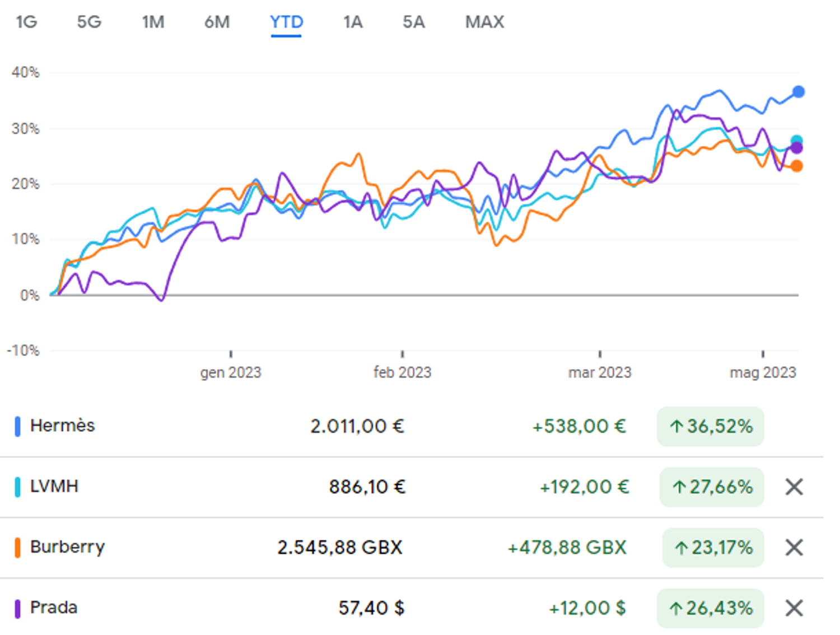Click the Burberry stock name
This screenshot has width=840, height=635.
pos(67,547)
